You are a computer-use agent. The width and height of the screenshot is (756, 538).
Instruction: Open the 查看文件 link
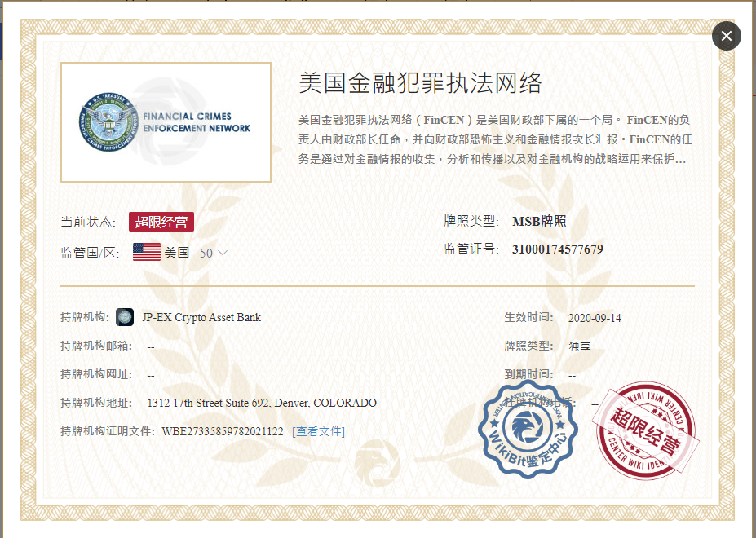click(318, 431)
